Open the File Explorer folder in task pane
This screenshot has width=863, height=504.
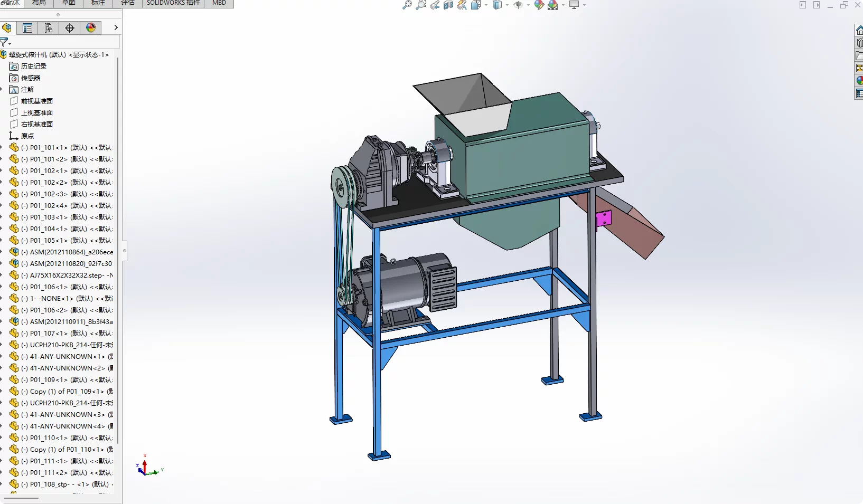click(x=859, y=55)
